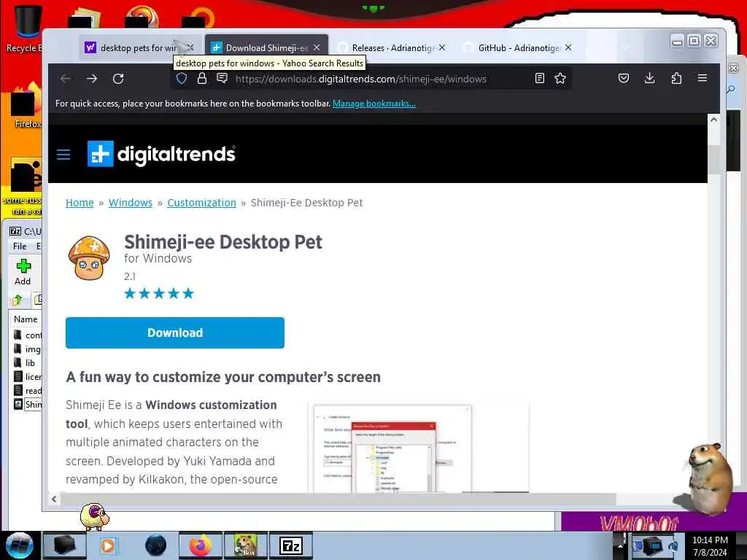
Task: Select the readme file in 7-Zip
Action: coord(27,391)
